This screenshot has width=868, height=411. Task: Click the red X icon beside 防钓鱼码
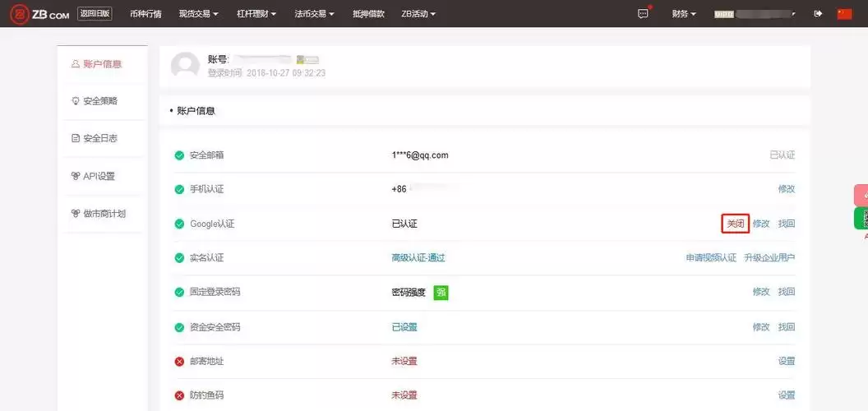179,395
